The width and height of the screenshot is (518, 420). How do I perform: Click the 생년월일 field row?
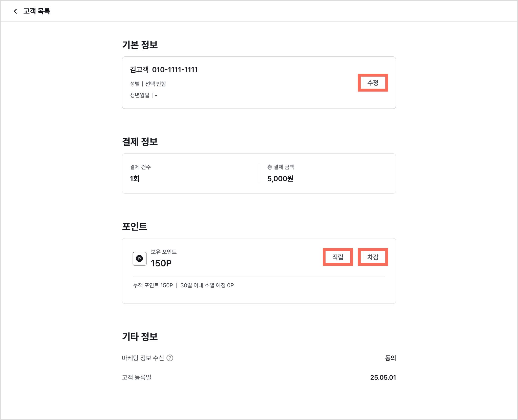[144, 95]
